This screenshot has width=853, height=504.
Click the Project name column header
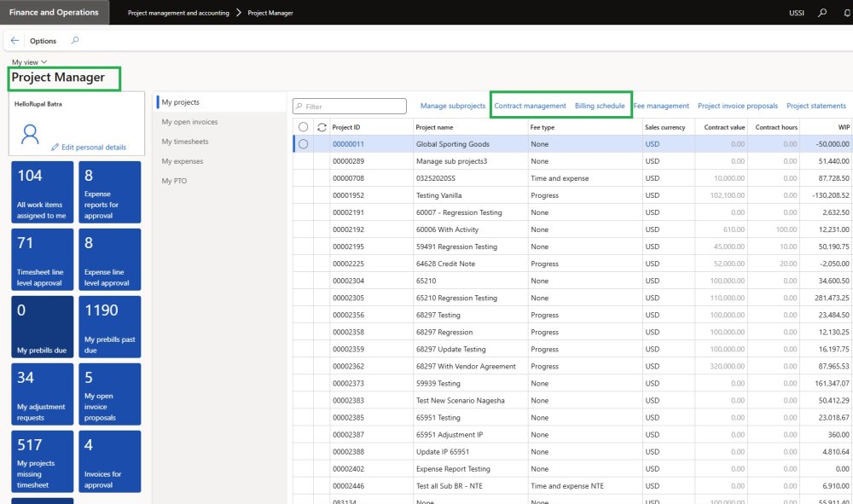pos(434,127)
